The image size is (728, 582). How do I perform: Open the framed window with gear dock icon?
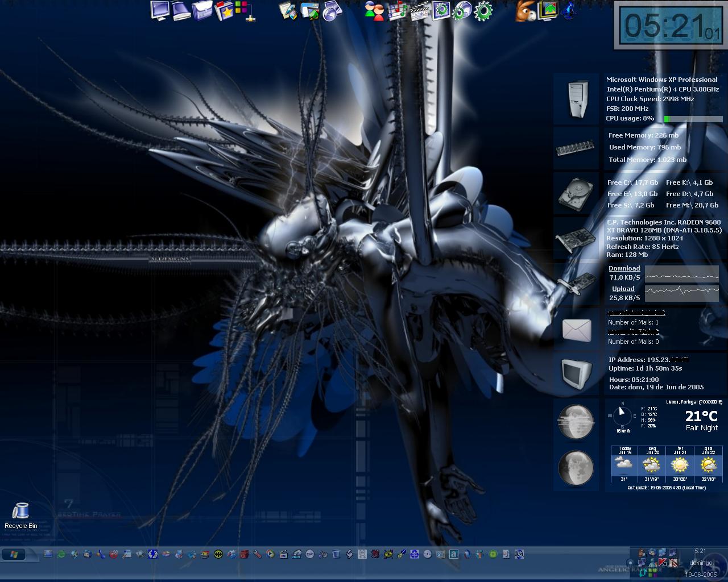coord(441,11)
